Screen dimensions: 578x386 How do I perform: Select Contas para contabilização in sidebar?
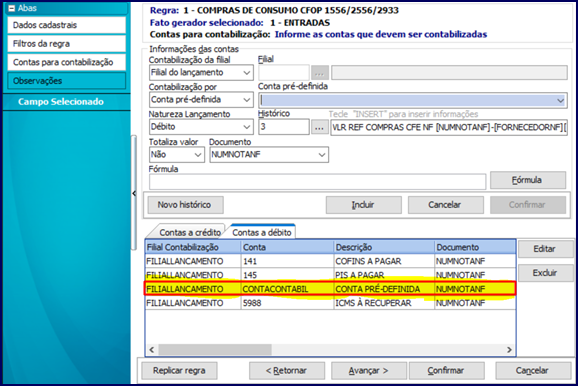(66, 62)
